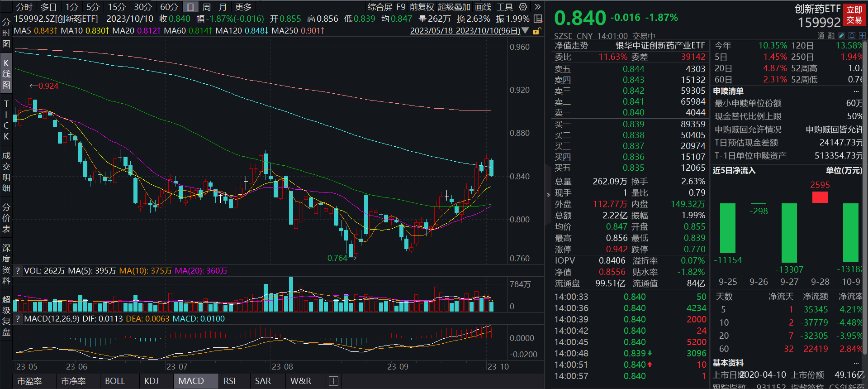
Task: Open 分价表 in the left sidebar
Action: point(6,218)
